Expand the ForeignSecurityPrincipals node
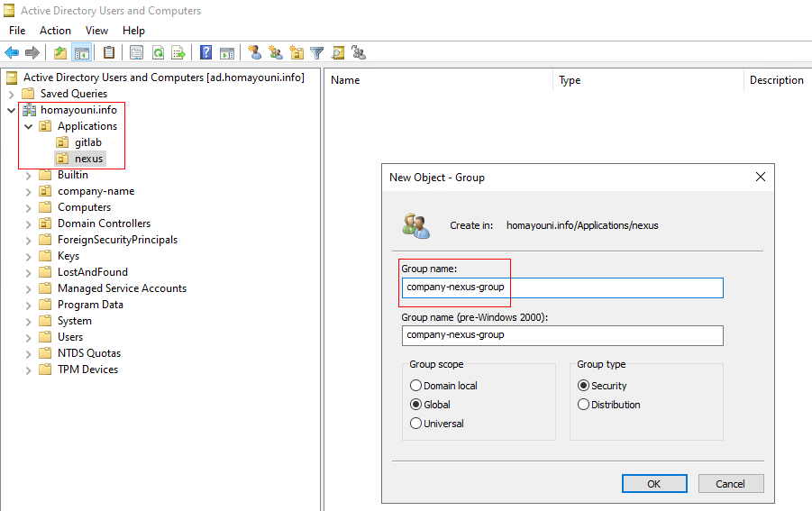 (29, 241)
